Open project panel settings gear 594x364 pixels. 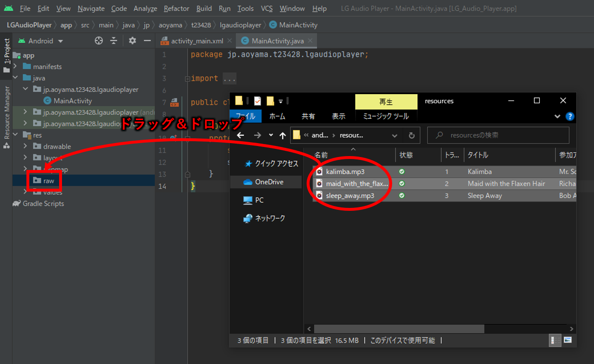133,41
